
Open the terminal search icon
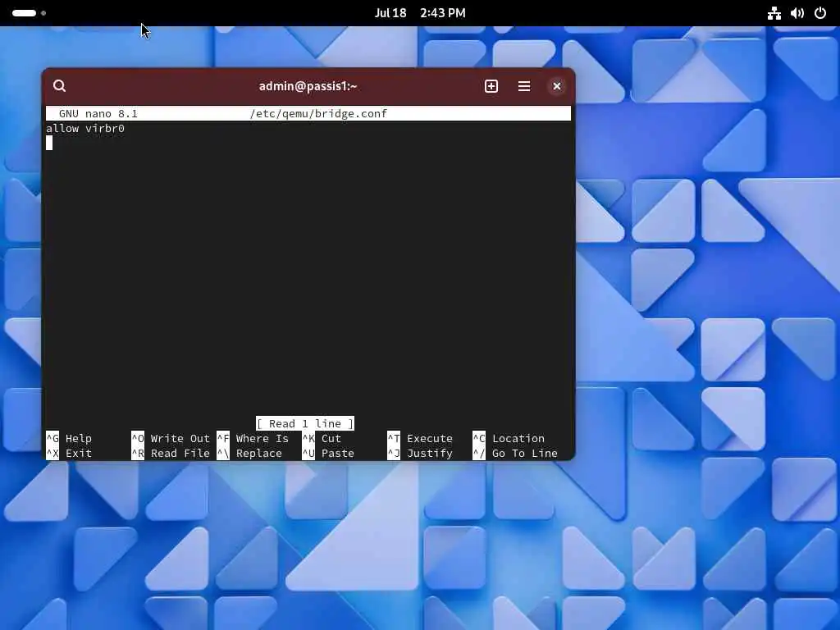pyautogui.click(x=59, y=85)
